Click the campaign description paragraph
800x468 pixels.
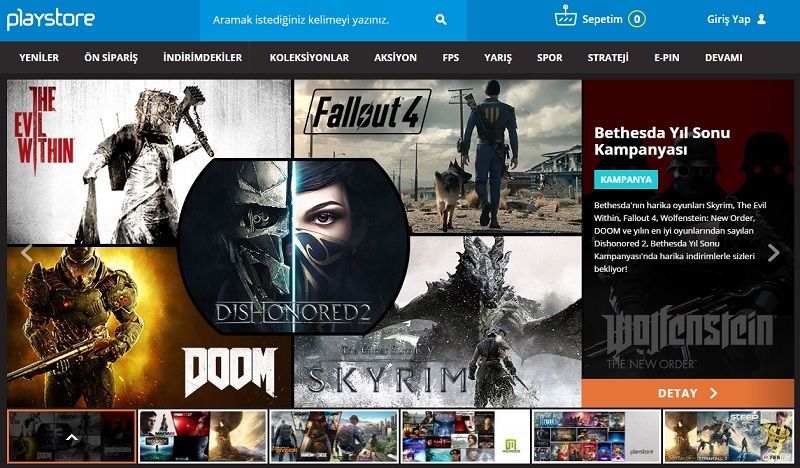pyautogui.click(x=680, y=237)
